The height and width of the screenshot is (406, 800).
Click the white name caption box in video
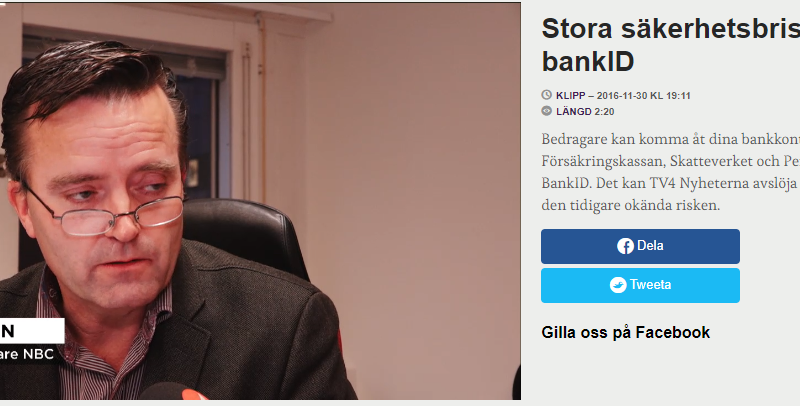32,331
